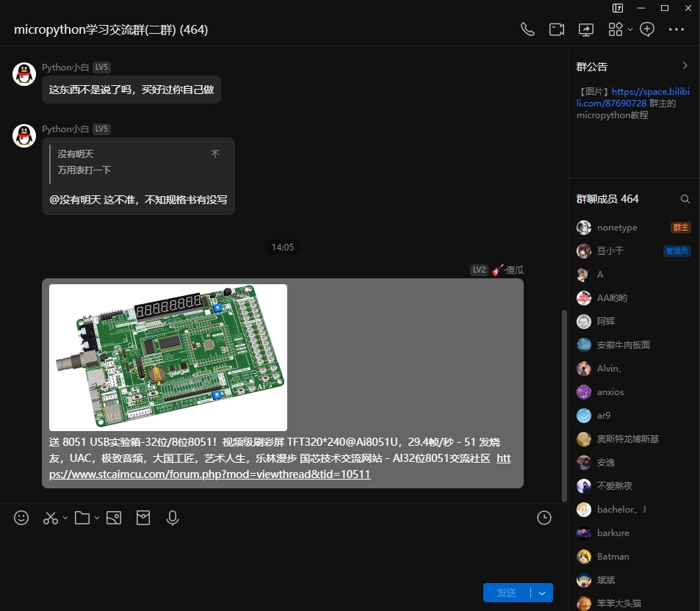Start a voice call in group
Viewport: 700px width, 611px height.
(527, 29)
